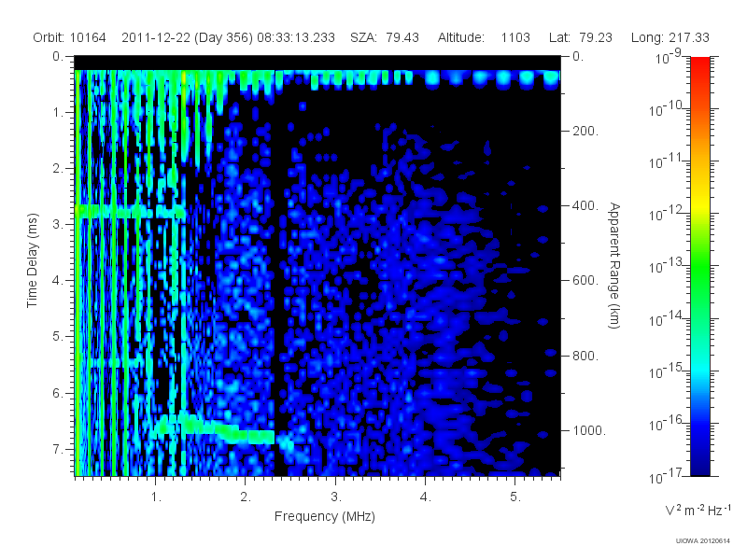Click the Frequency (MHz) axis label

(324, 517)
